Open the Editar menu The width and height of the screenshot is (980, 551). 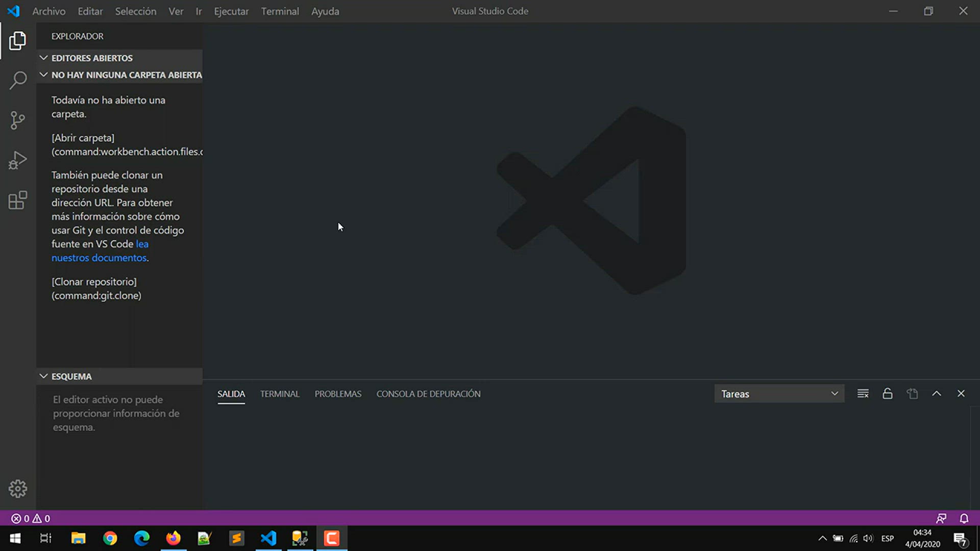point(90,11)
